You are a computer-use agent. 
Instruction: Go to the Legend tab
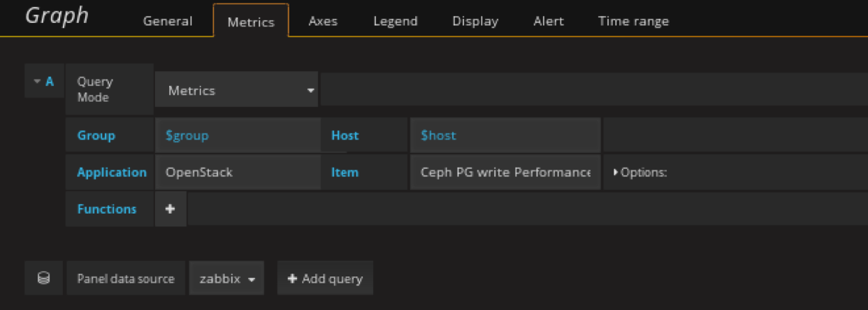click(395, 21)
